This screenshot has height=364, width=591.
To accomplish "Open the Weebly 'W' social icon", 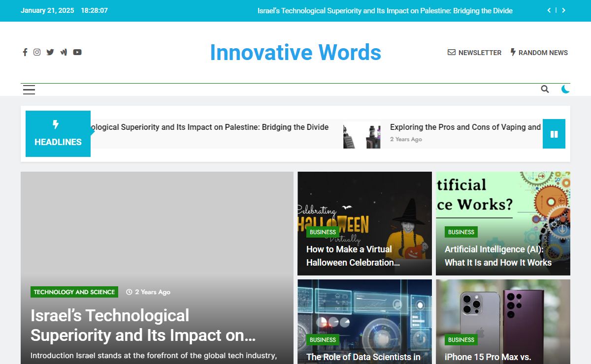I will [x=64, y=52].
